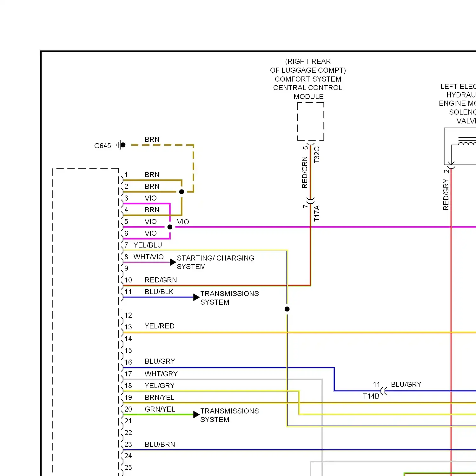Click pin 19 BRN/YEL wire label
This screenshot has height=476, width=476.
(x=160, y=397)
